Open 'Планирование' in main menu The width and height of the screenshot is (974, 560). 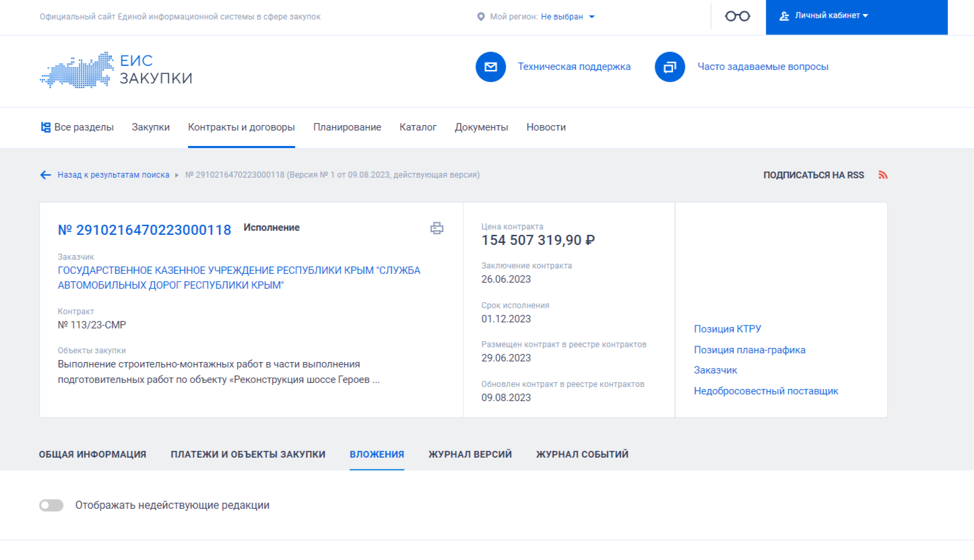pos(347,127)
